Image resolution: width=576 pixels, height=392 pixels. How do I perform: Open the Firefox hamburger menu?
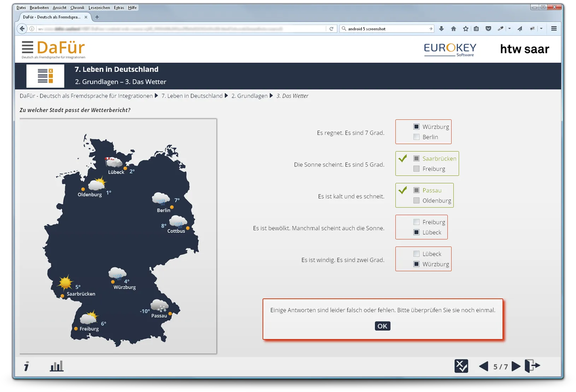[x=554, y=29]
